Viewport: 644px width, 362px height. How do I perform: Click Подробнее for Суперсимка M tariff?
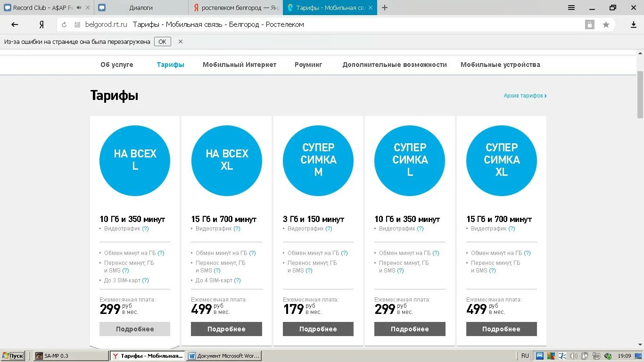coord(318,329)
